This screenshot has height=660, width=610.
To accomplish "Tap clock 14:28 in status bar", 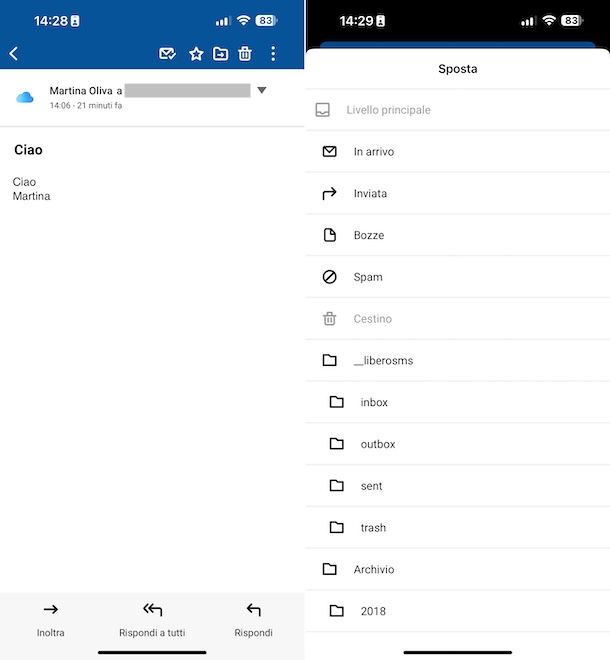I will point(51,21).
